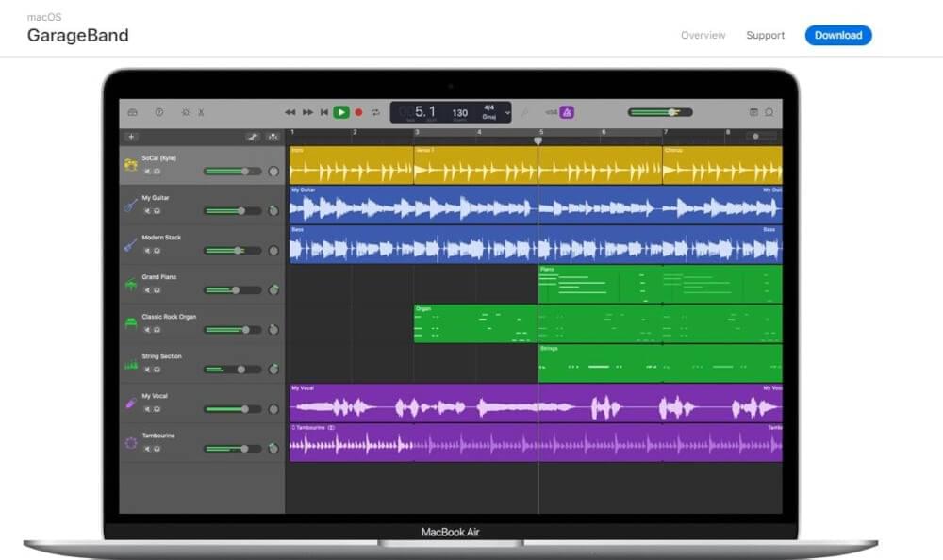The height and width of the screenshot is (560, 943).
Task: Mute the String Section track
Action: (147, 370)
